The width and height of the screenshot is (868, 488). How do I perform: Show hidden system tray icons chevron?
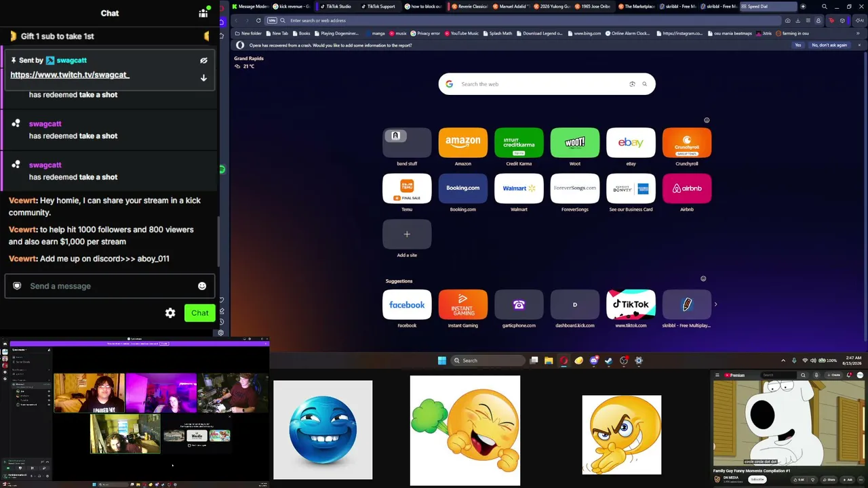pos(783,361)
